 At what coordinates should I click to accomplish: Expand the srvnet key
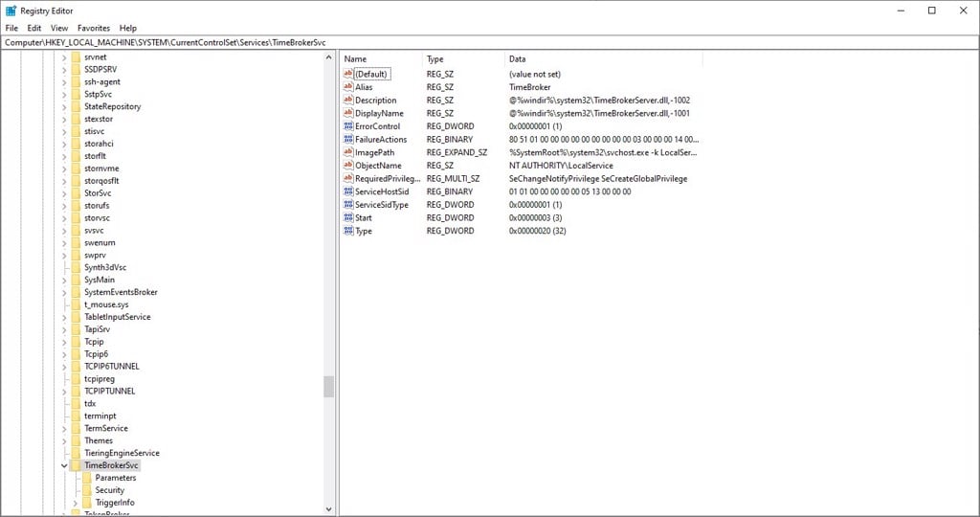[64, 56]
